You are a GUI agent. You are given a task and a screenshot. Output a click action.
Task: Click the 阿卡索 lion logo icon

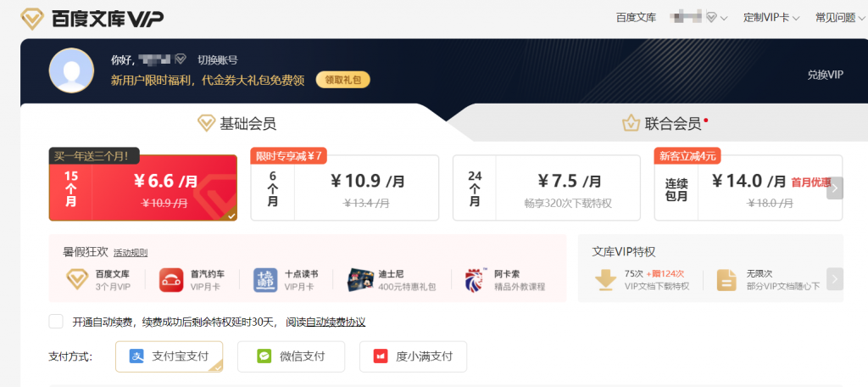476,280
